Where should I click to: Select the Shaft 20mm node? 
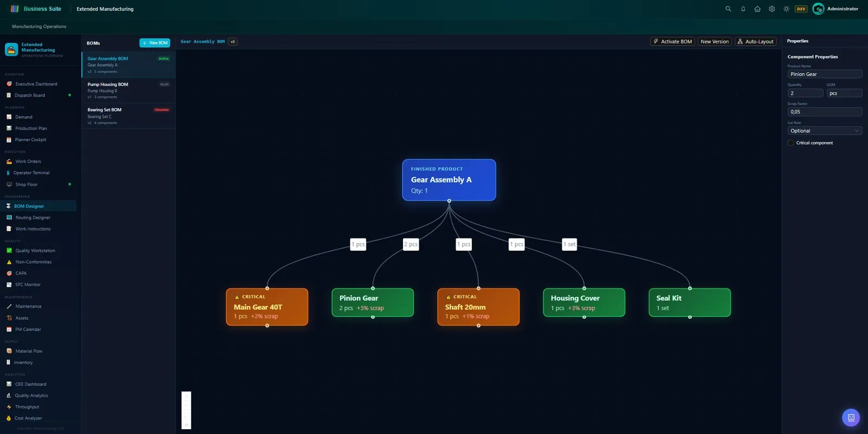click(x=478, y=307)
